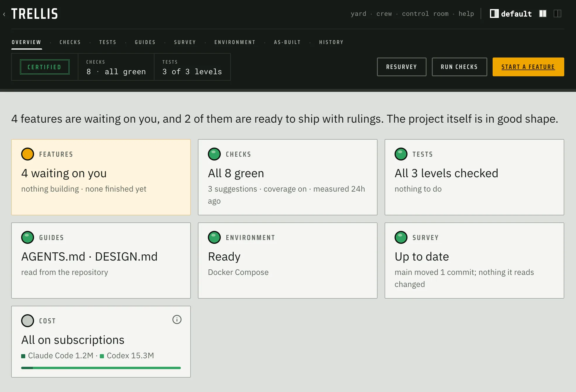Click the Run Checks button
The width and height of the screenshot is (576, 392).
459,67
